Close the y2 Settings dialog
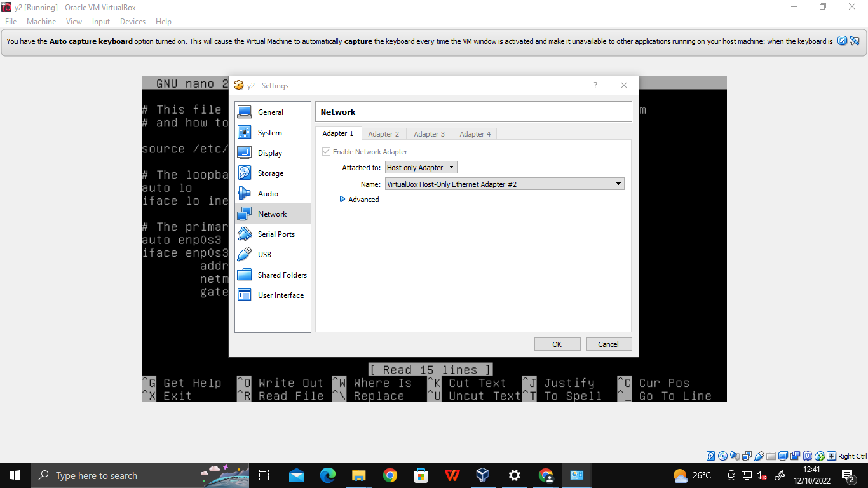Screen dimensions: 868x488 point(624,85)
